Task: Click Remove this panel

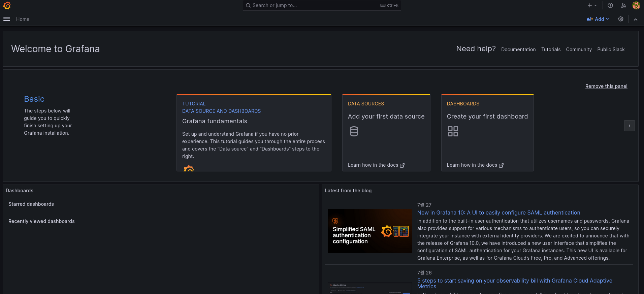Action: pos(606,86)
